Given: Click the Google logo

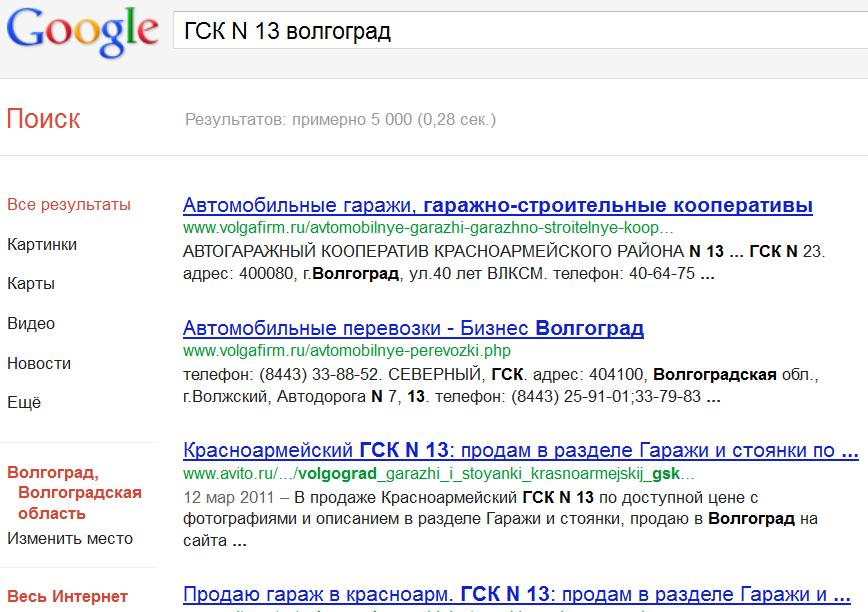Looking at the screenshot, I should tap(82, 34).
